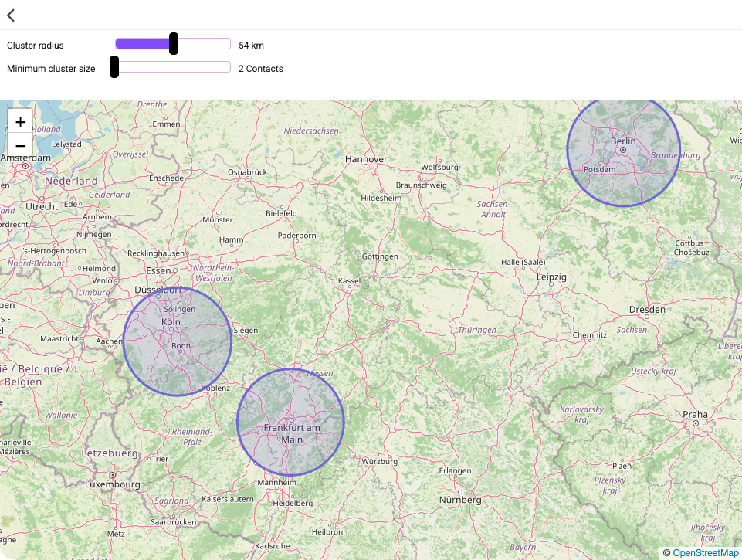Click the Utrecht city label

point(42,206)
